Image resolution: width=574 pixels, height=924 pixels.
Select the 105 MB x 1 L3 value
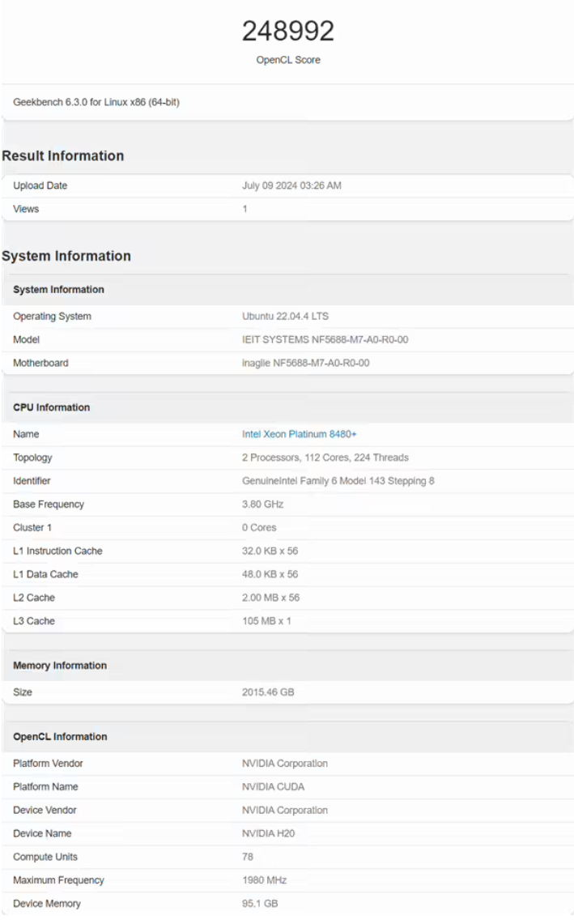266,621
